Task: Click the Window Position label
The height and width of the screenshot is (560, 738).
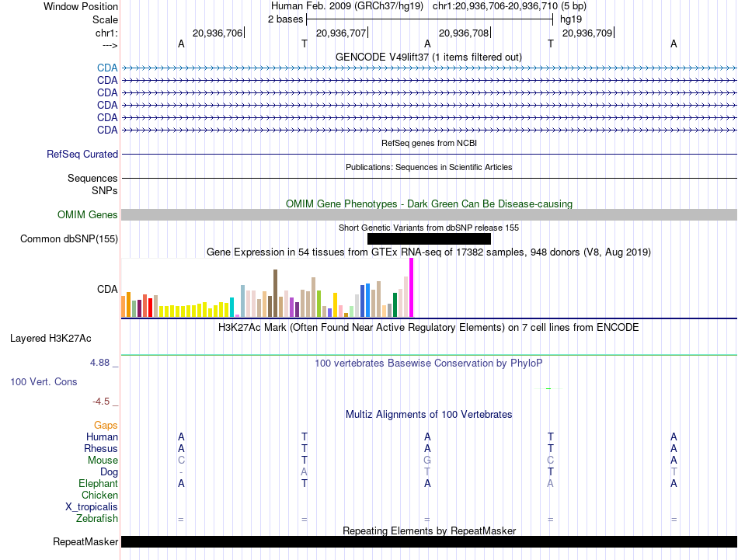Action: pyautogui.click(x=81, y=6)
